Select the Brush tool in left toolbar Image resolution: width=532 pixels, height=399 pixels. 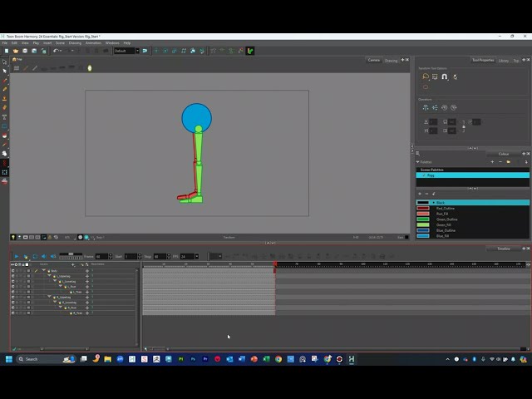(x=4, y=81)
